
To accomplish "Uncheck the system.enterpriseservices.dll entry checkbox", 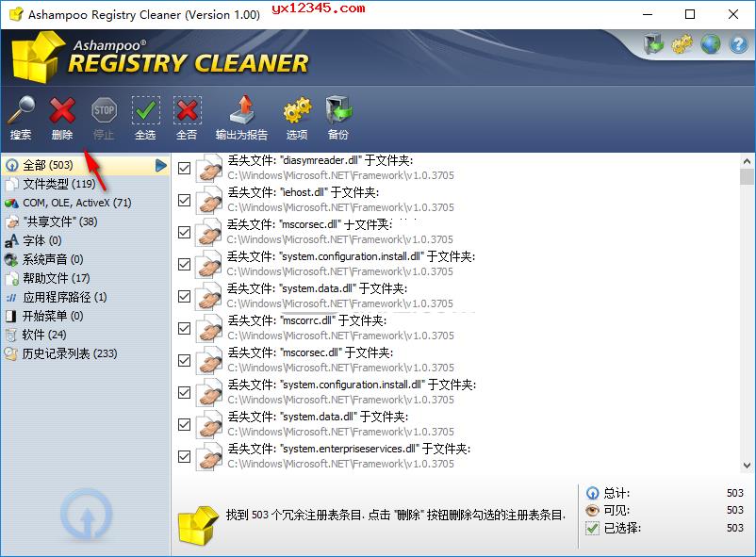I will (184, 456).
